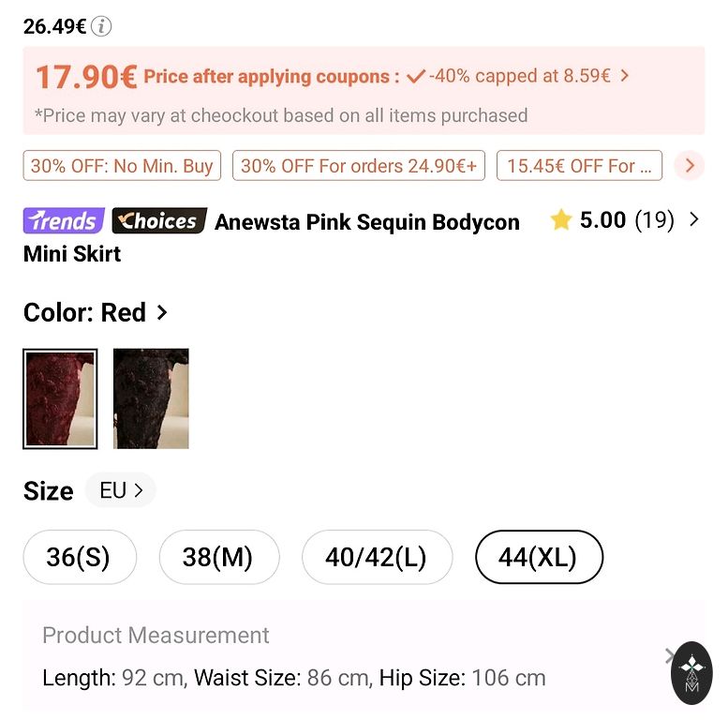Click the Trends badge
This screenshot has width=728, height=720.
point(64,221)
